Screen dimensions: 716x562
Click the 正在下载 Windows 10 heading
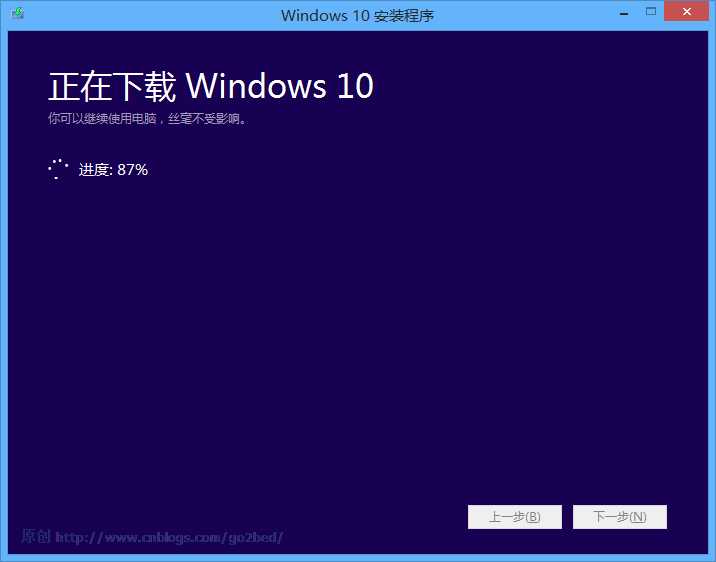coord(211,86)
